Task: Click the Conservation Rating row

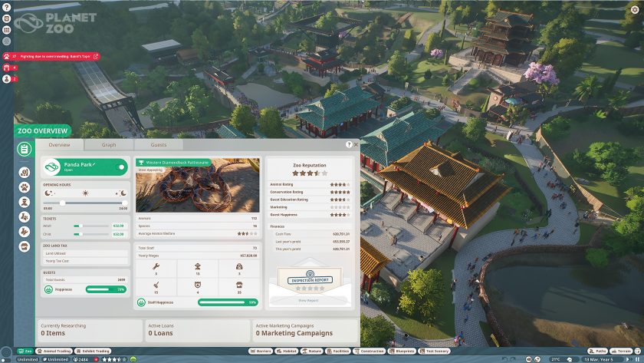Action: coord(310,192)
